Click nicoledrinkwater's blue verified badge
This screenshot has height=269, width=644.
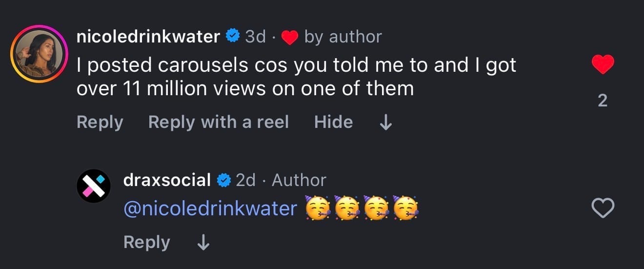[233, 36]
